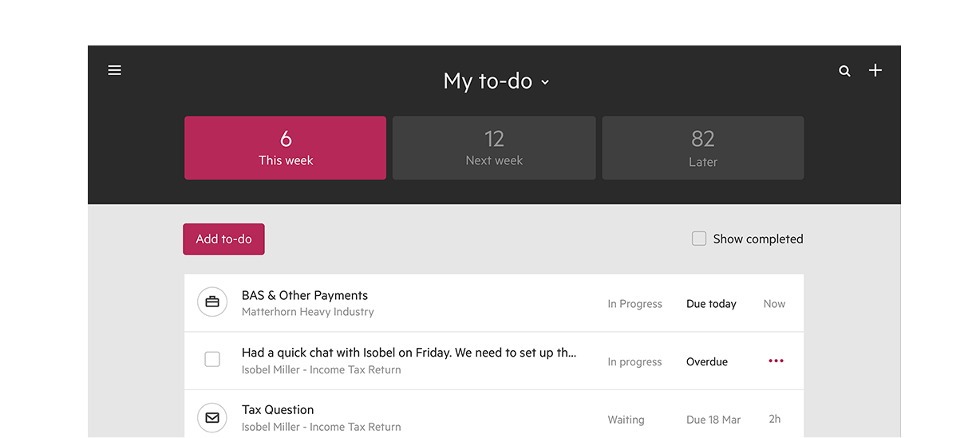The image size is (980, 438).
Task: Expand the My to-do dropdown chevron
Action: (545, 82)
